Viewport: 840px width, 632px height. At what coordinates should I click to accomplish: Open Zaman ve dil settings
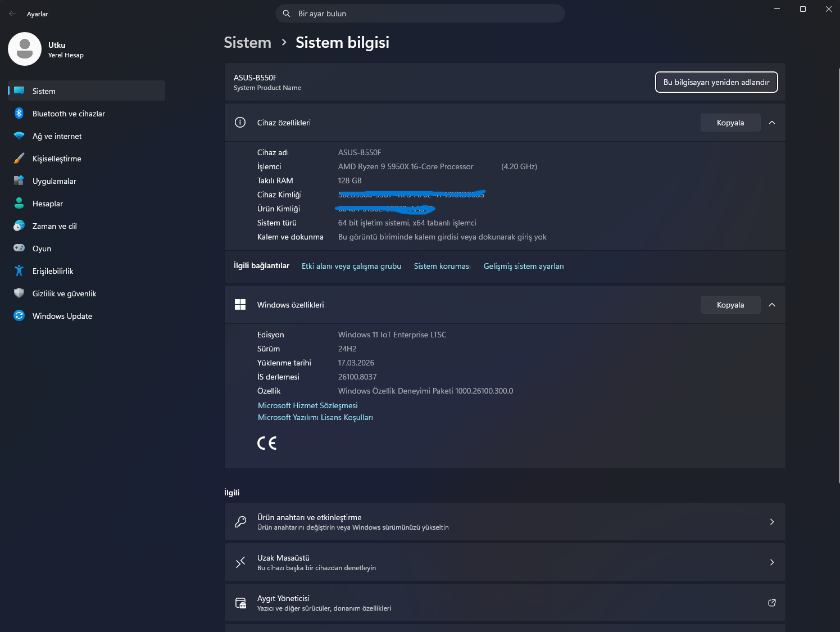[87, 225]
